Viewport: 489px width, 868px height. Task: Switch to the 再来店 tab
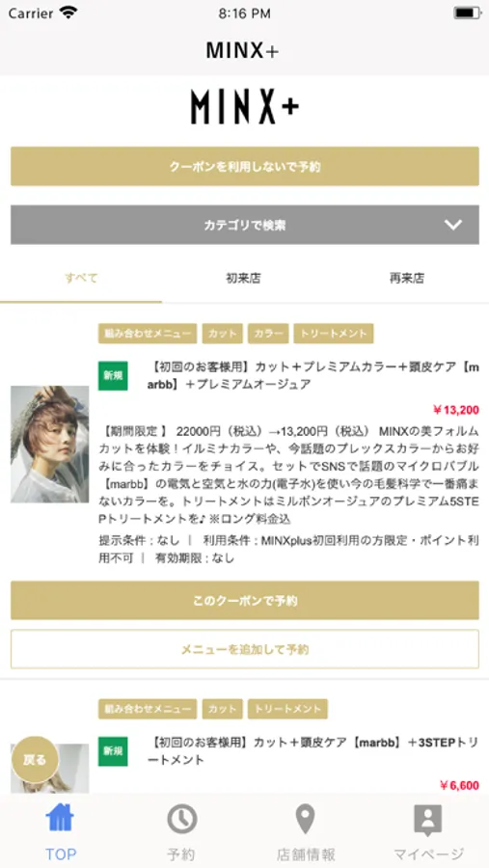click(406, 278)
